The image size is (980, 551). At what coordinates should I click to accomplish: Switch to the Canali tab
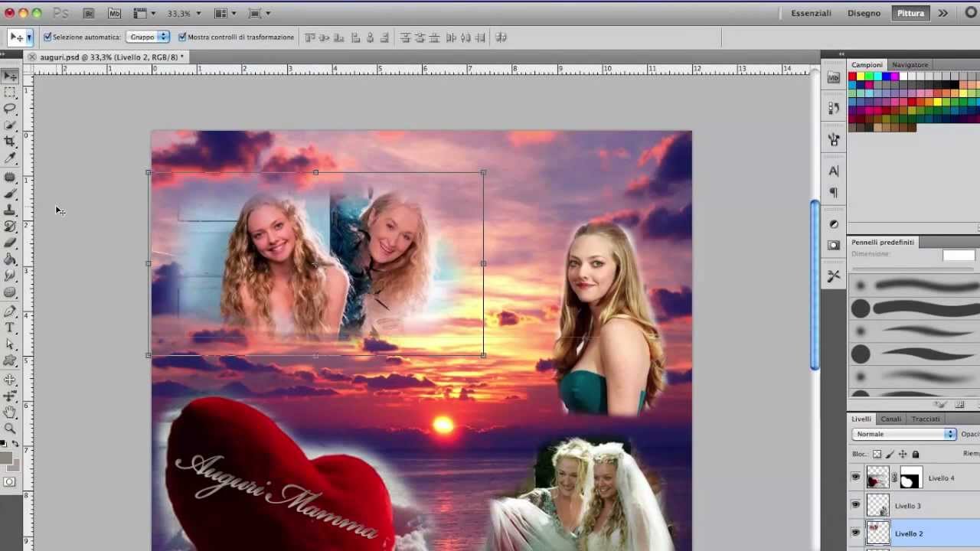[890, 419]
